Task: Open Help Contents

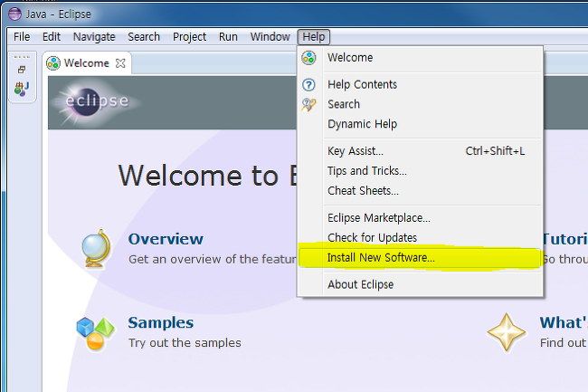Action: (x=420, y=85)
